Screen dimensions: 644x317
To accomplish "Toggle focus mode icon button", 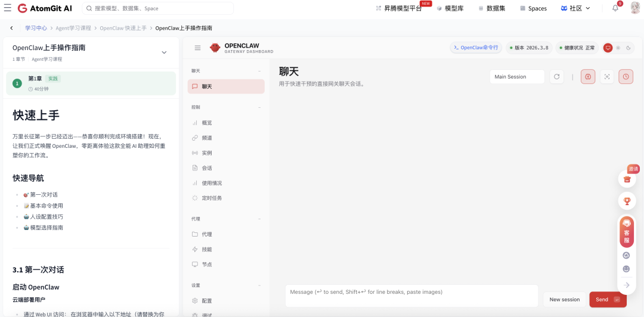I will click(607, 77).
